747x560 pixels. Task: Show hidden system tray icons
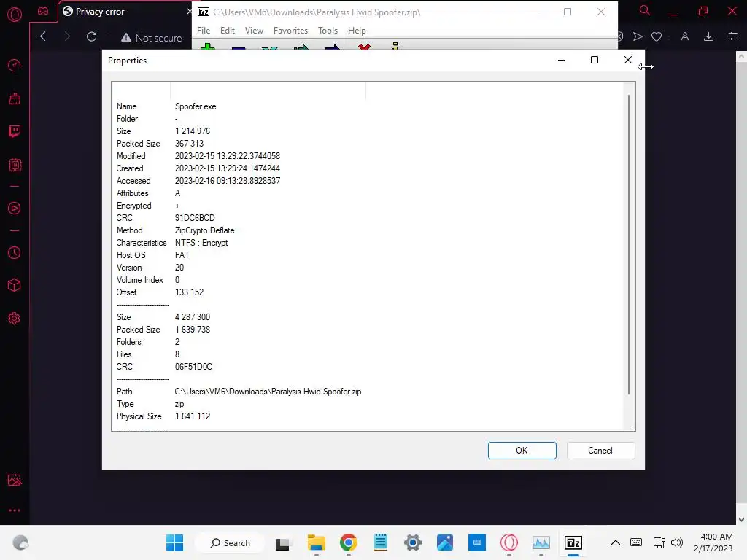[616, 542]
